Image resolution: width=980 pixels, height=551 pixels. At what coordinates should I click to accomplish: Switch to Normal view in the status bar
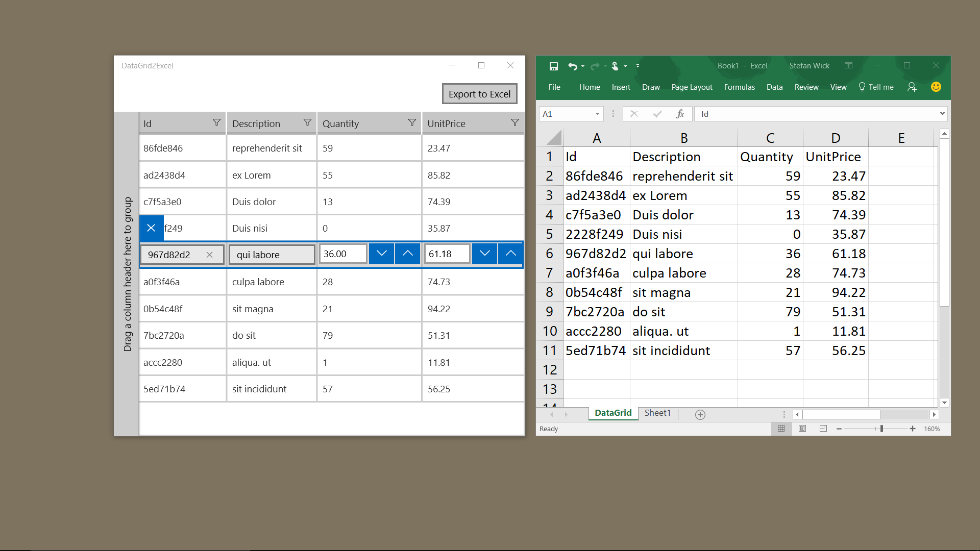point(781,429)
